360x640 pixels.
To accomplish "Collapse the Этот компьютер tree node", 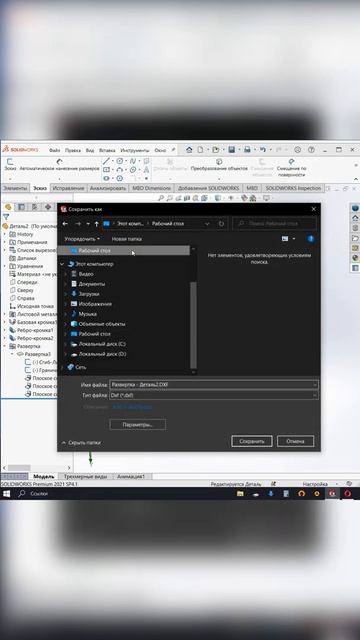I will (x=62, y=264).
